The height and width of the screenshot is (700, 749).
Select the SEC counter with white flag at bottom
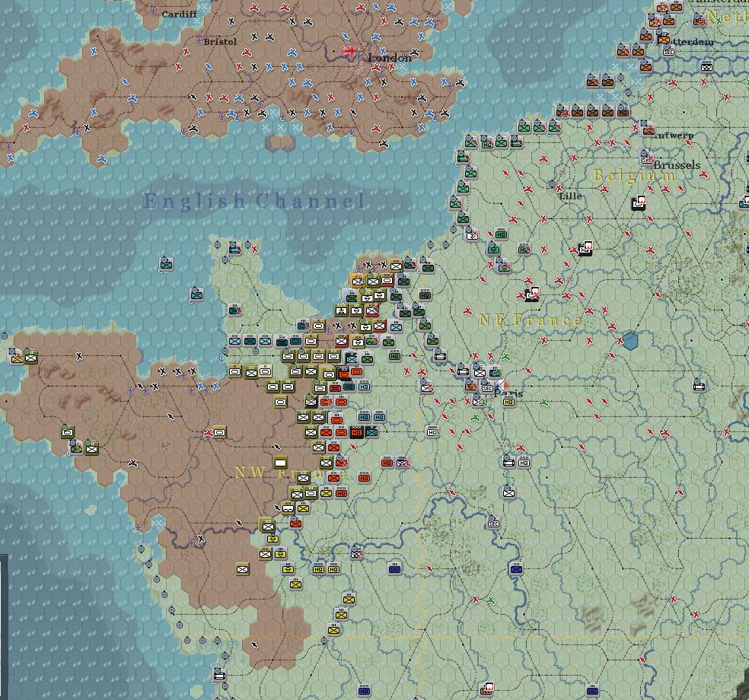pyautogui.click(x=486, y=689)
